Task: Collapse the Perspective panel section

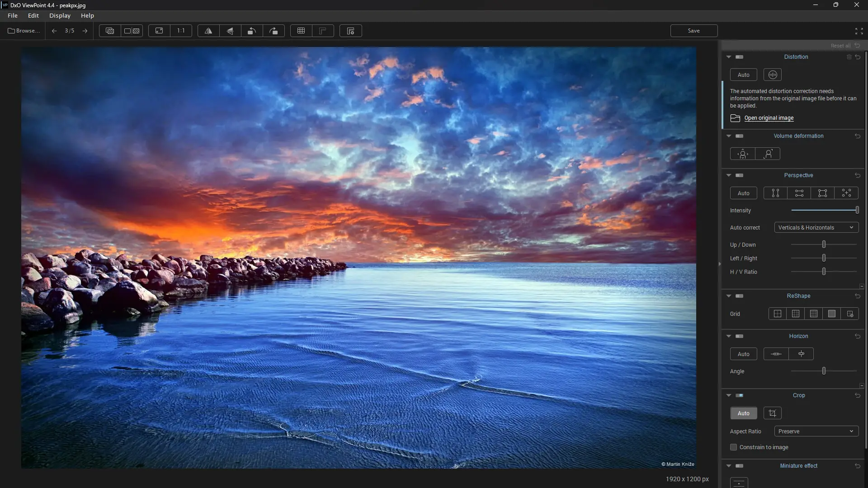Action: [729, 175]
